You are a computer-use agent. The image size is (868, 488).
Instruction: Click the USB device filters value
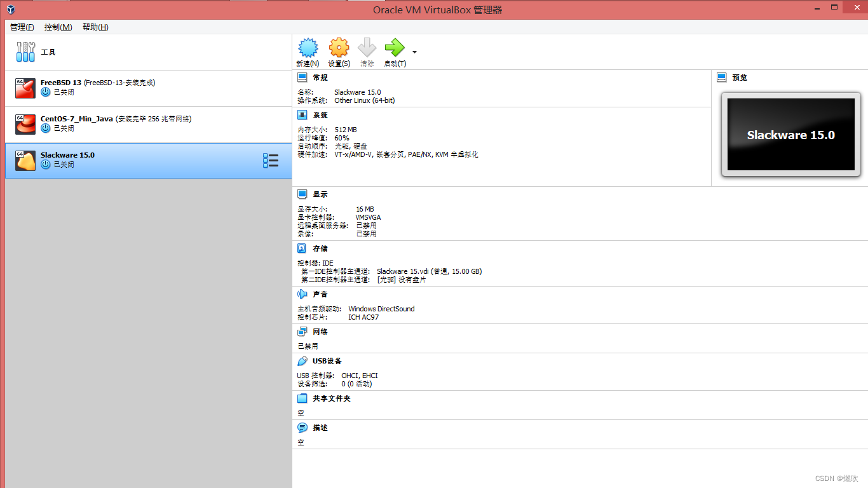pos(356,384)
